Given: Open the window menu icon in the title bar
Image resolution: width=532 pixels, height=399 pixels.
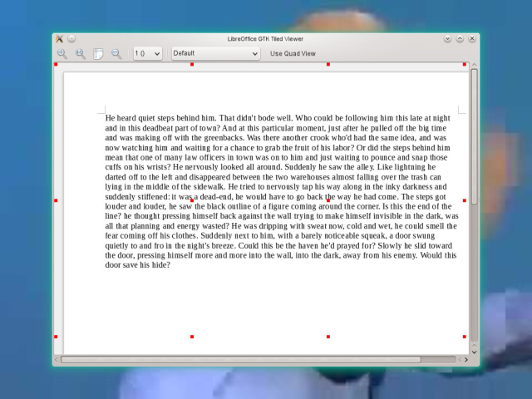Looking at the screenshot, I should tap(59, 38).
